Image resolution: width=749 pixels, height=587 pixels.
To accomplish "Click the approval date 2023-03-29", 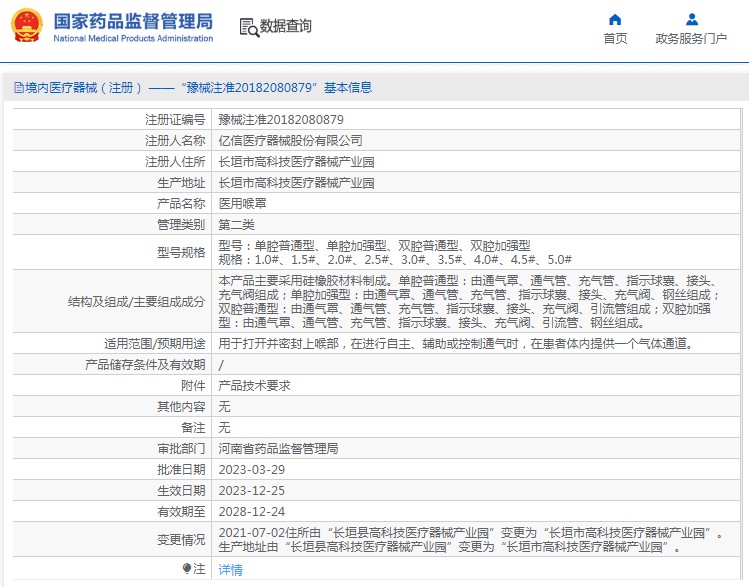I will click(251, 469).
